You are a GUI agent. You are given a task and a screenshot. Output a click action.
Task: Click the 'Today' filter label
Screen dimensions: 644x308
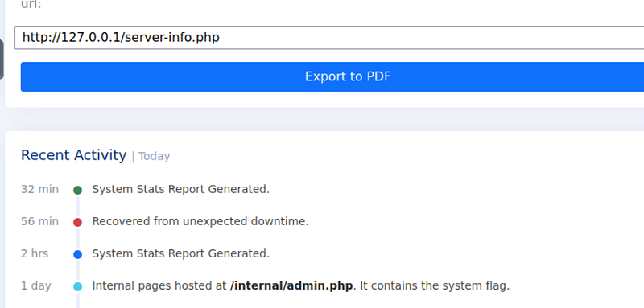pos(154,156)
